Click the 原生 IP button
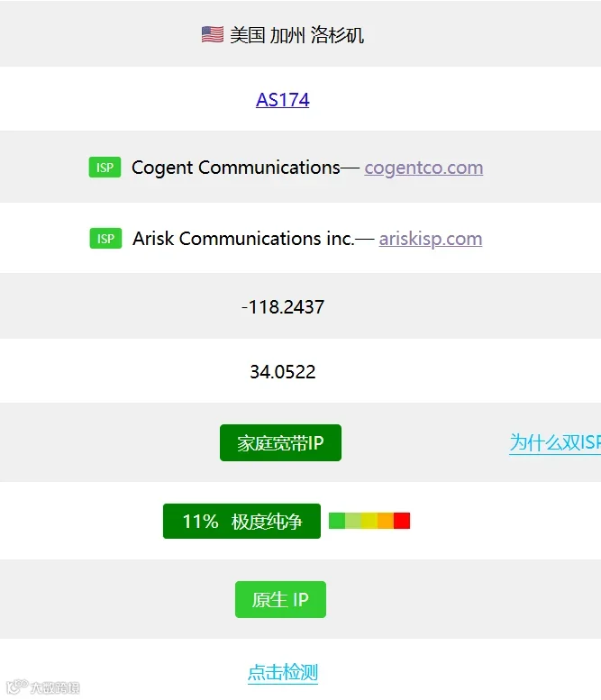 tap(280, 600)
